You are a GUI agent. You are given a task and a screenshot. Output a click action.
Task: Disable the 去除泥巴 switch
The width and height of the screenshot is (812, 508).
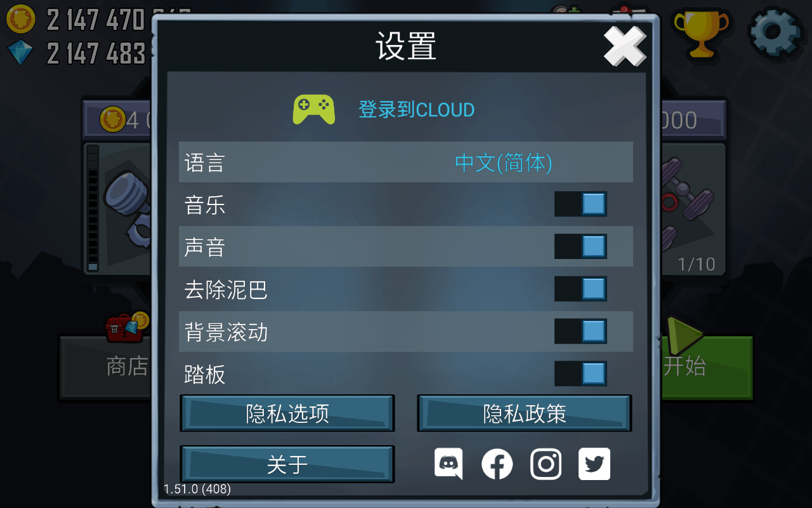(x=580, y=289)
